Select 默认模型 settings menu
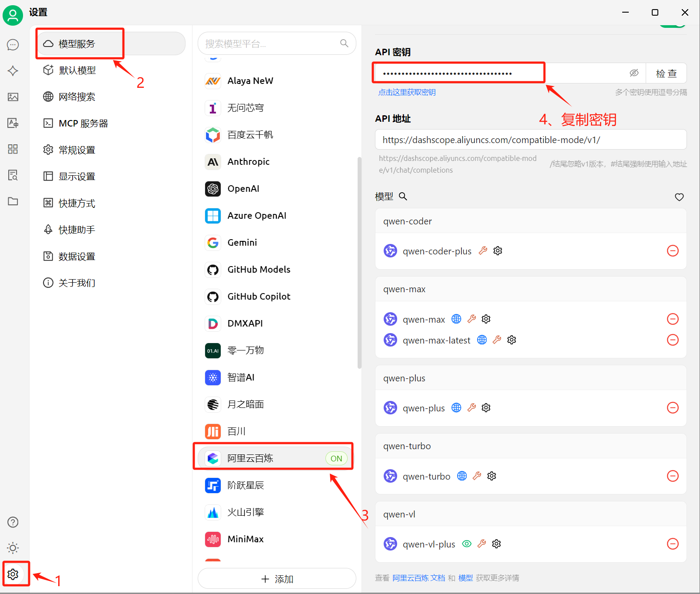The image size is (700, 594). [111, 70]
